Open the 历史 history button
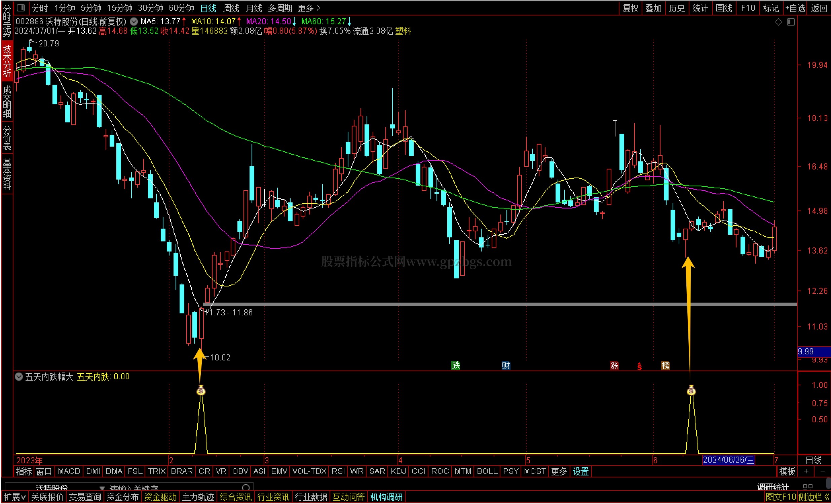 pyautogui.click(x=677, y=8)
